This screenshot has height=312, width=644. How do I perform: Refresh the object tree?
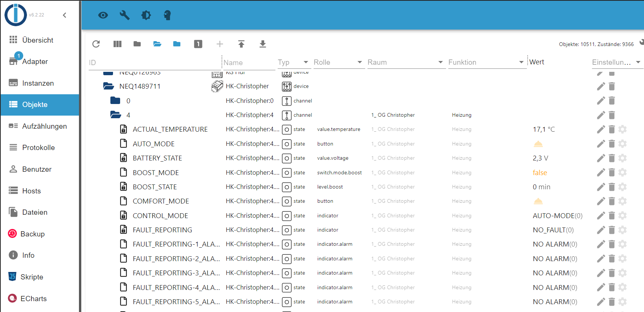click(x=96, y=44)
